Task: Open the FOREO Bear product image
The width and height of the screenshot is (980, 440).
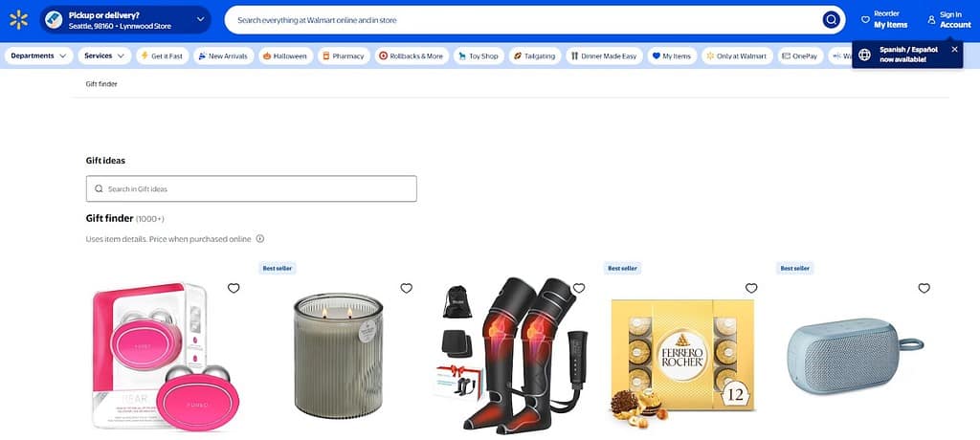Action: click(166, 356)
